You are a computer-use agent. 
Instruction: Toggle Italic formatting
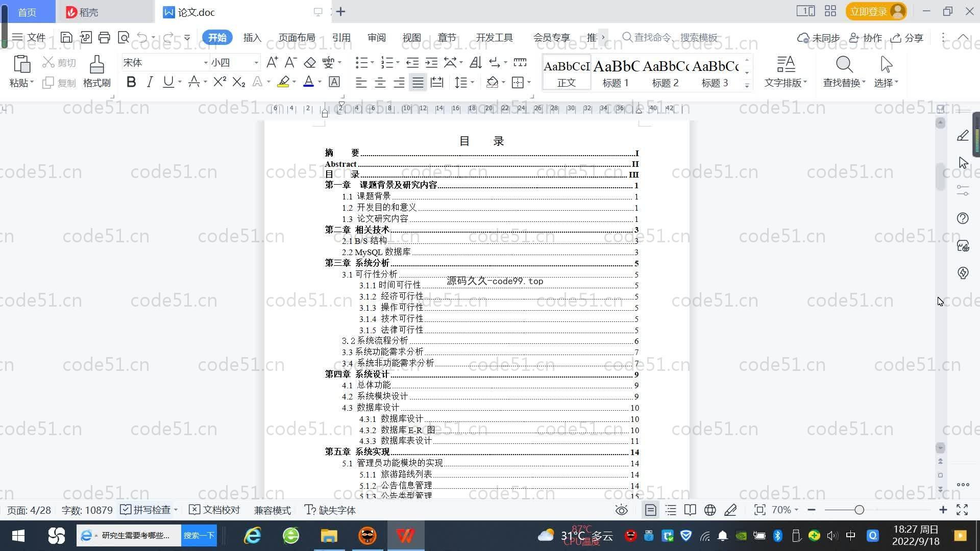pos(150,82)
